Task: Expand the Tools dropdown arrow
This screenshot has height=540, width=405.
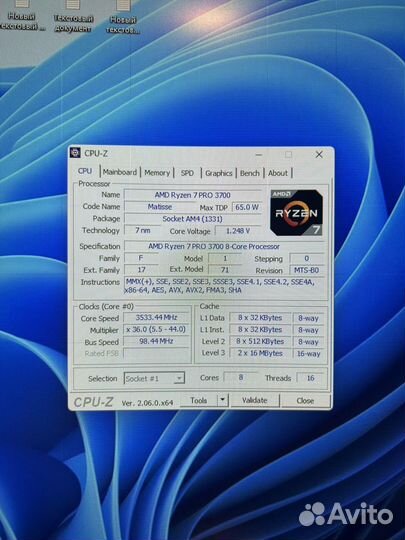Action: (x=223, y=400)
